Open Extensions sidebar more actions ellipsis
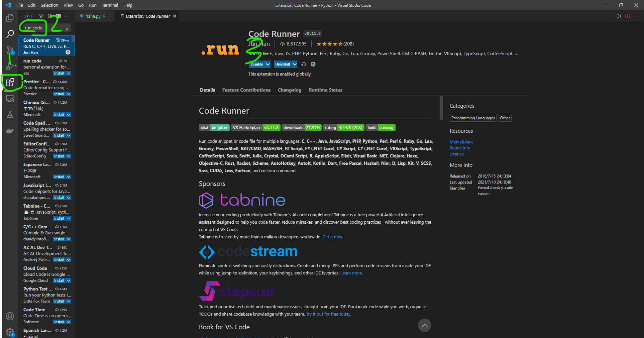 click(67, 16)
